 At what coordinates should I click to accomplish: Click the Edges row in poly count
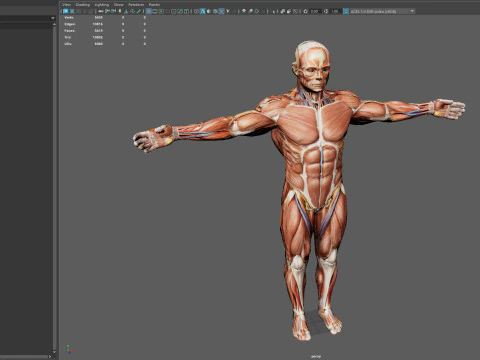point(105,24)
